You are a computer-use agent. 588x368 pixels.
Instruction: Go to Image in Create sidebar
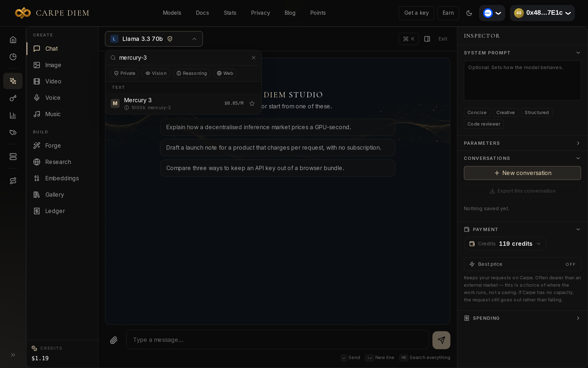[x=62, y=65]
